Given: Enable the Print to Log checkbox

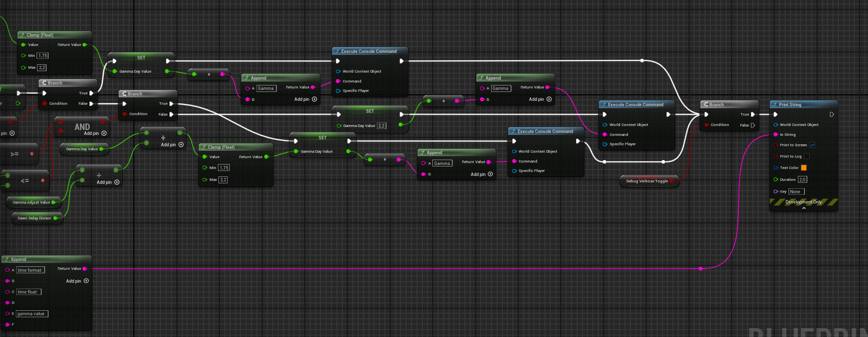Looking at the screenshot, I should pos(807,156).
